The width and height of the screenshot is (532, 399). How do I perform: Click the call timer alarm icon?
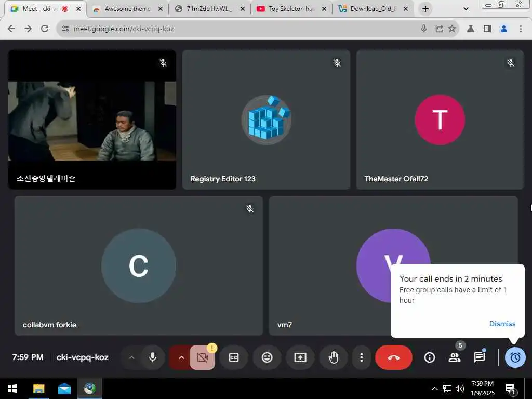point(515,357)
